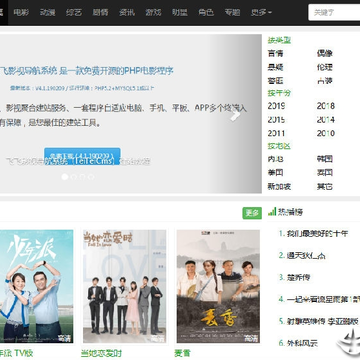Filter by the 警匪 genre
360x360 pixels.
click(276, 81)
